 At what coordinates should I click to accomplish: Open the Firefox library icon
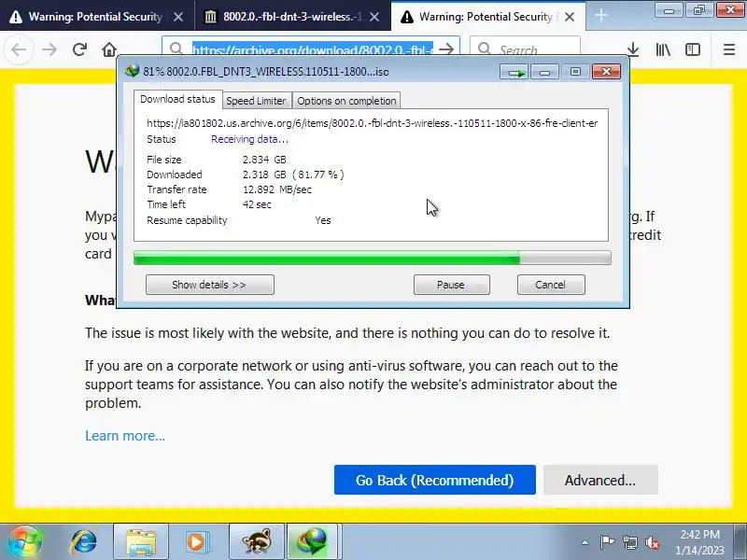click(x=663, y=49)
